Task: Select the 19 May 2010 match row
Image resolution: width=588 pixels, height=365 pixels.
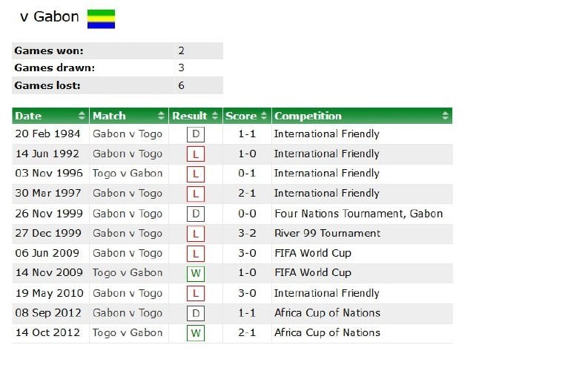Action: 49,293
